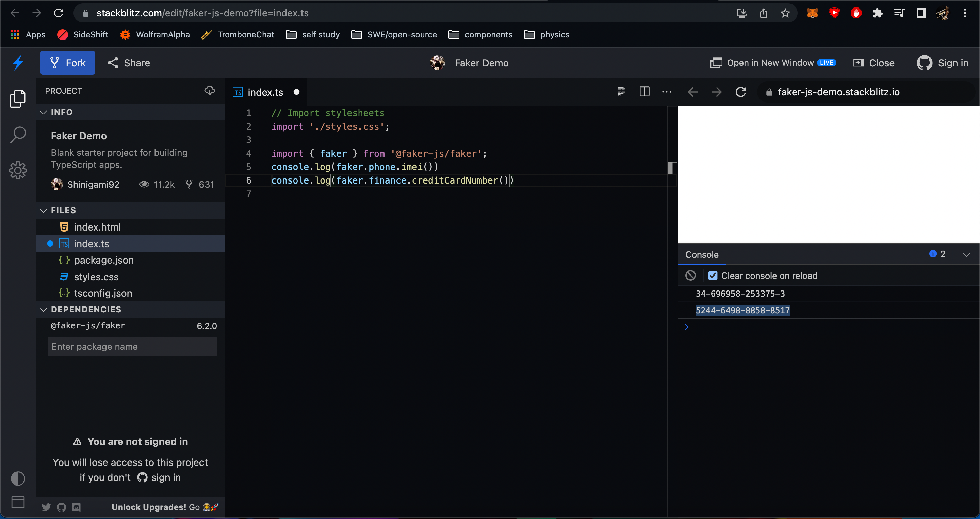Click the Fork button
Viewport: 980px width, 519px height.
(x=68, y=63)
